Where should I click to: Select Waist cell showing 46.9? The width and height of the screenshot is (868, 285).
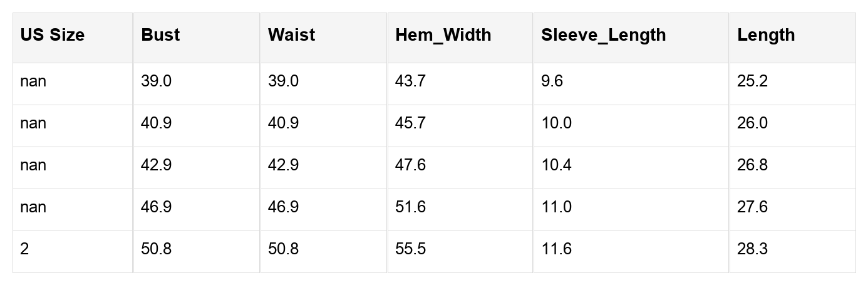pyautogui.click(x=283, y=207)
